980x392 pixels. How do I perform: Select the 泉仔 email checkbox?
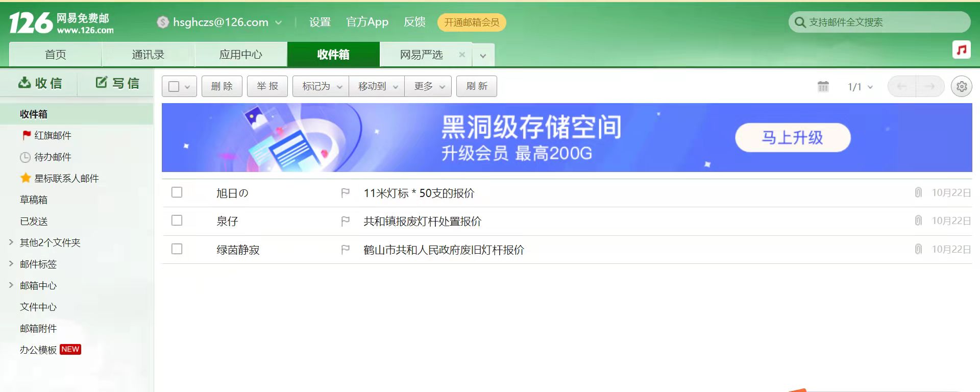(177, 220)
